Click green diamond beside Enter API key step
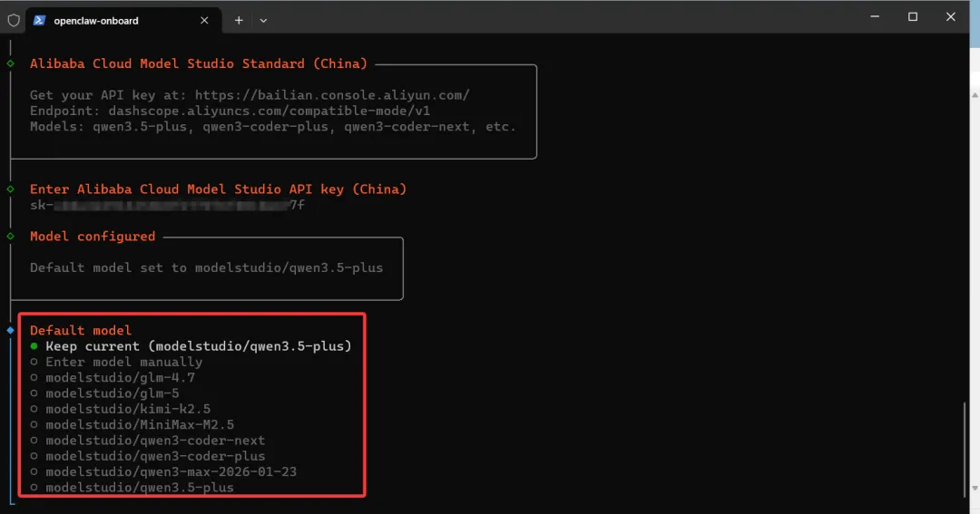The image size is (980, 514). tap(11, 189)
